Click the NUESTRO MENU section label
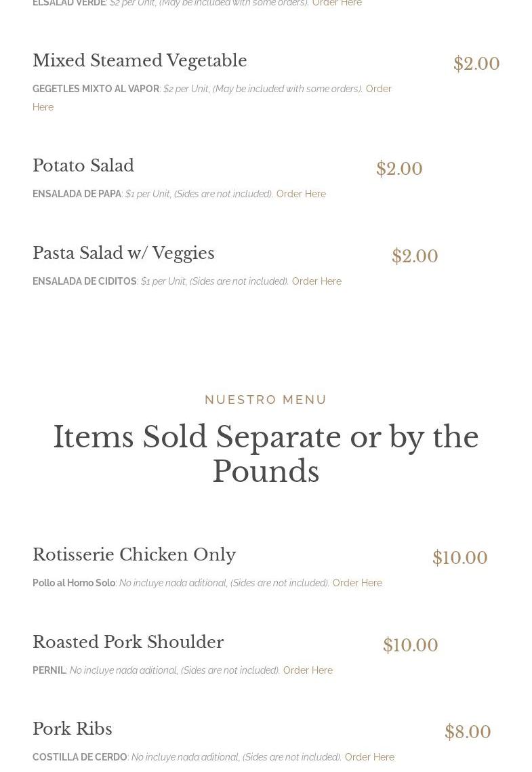 pyautogui.click(x=266, y=400)
